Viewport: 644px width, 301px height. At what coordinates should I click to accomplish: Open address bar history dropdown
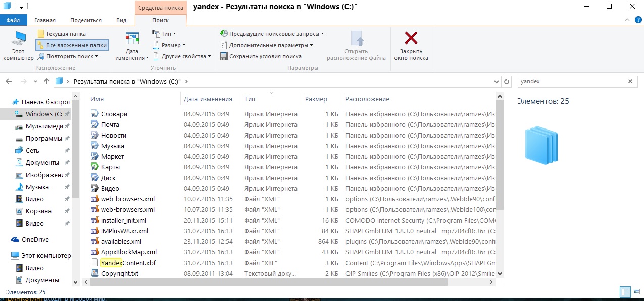497,81
